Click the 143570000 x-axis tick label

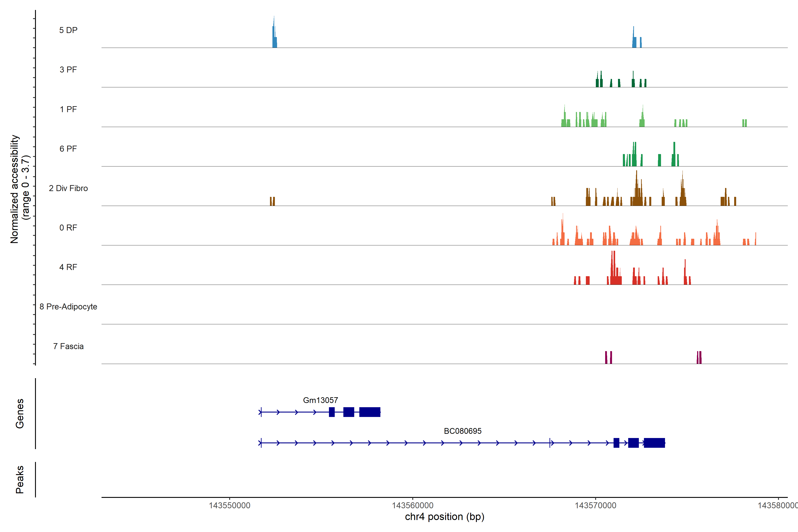[x=595, y=506]
